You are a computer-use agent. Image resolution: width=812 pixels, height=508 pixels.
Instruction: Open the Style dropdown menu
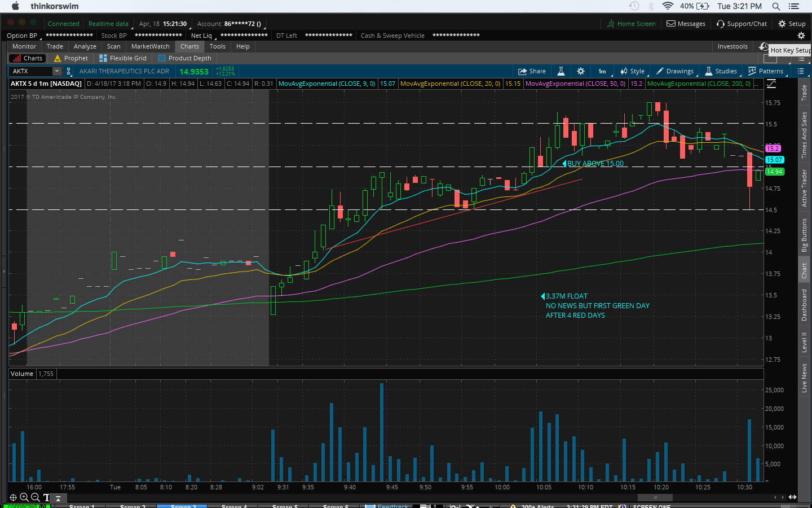pyautogui.click(x=632, y=71)
